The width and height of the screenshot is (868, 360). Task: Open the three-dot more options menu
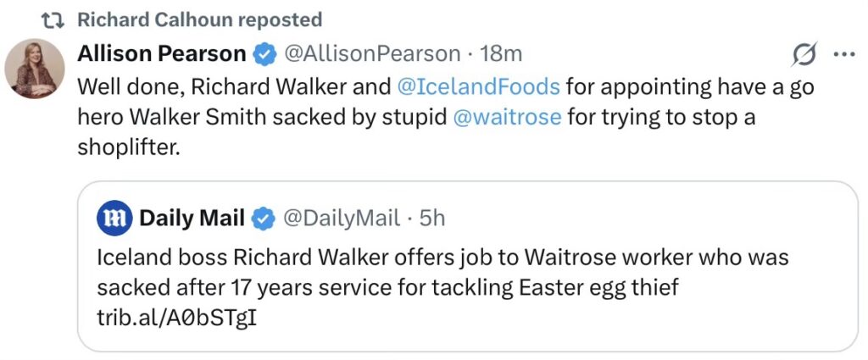click(x=844, y=55)
